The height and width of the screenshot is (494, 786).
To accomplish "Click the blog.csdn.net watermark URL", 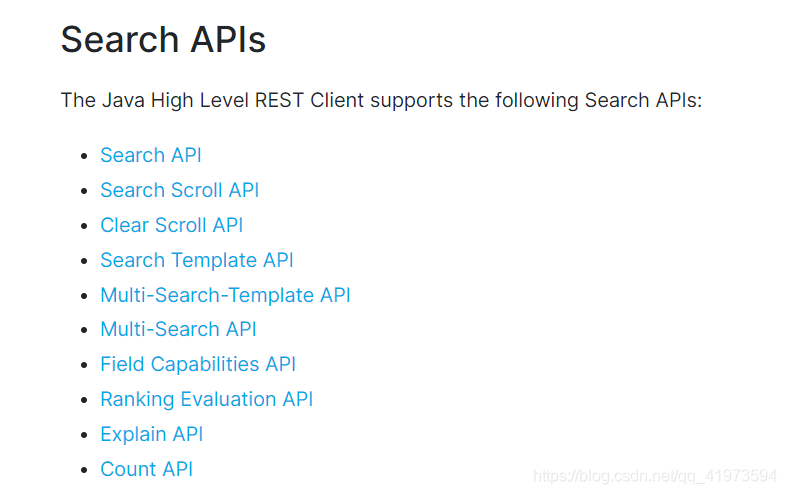I will [655, 476].
